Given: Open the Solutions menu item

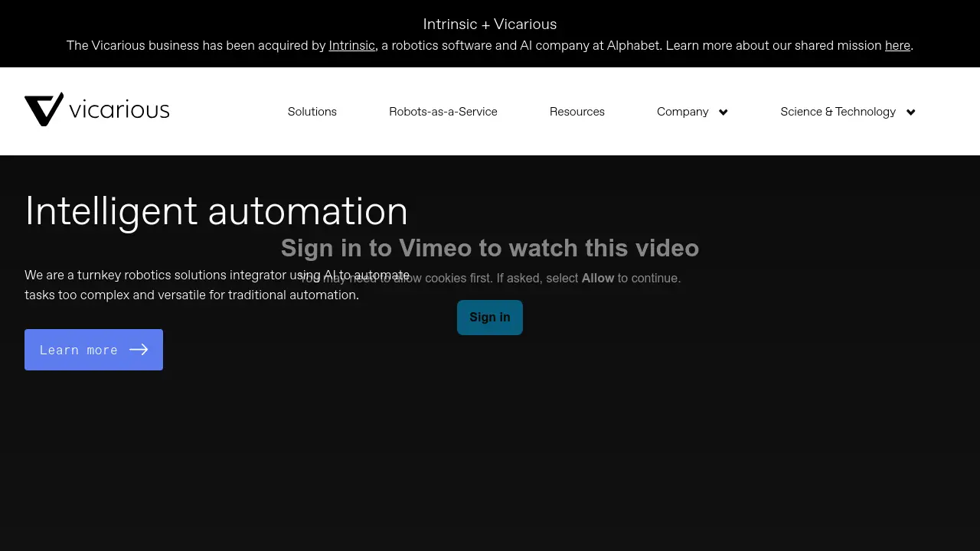Looking at the screenshot, I should (x=312, y=112).
